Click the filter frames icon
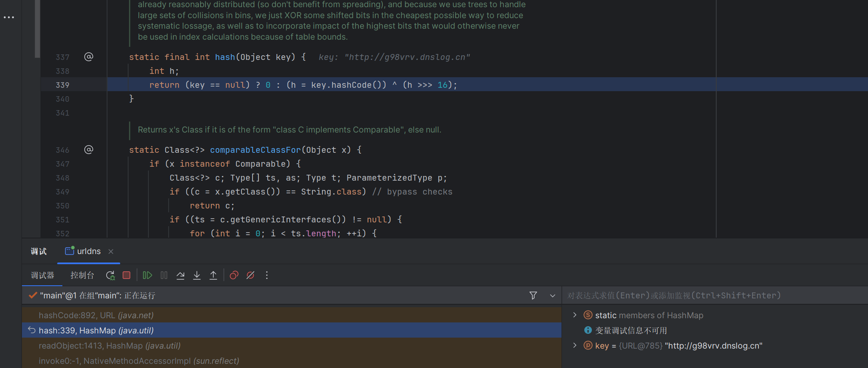Image resolution: width=868 pixels, height=368 pixels. (533, 295)
